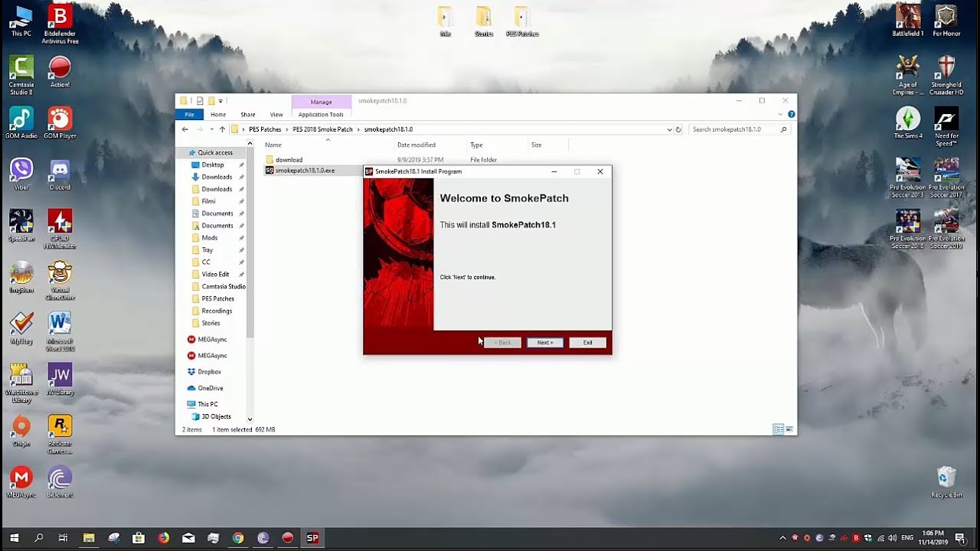The height and width of the screenshot is (551, 980).
Task: Open JW Library desktop icon
Action: 60,379
